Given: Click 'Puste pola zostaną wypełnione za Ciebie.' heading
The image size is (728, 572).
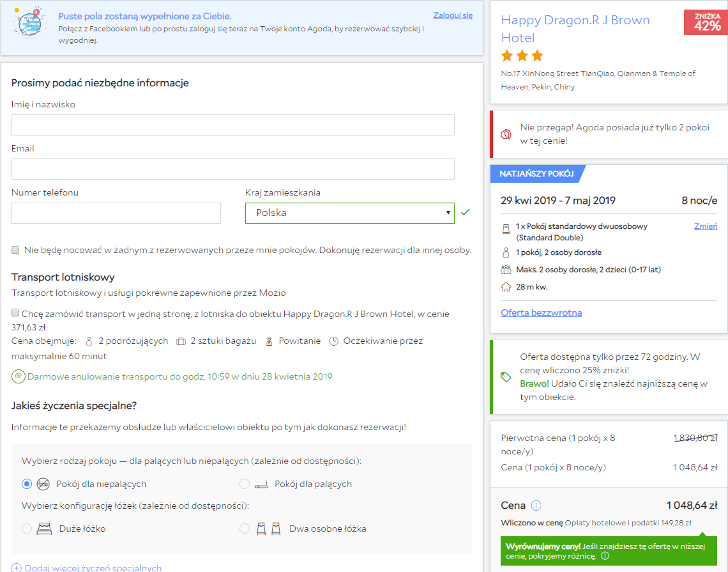Looking at the screenshot, I should (x=145, y=16).
